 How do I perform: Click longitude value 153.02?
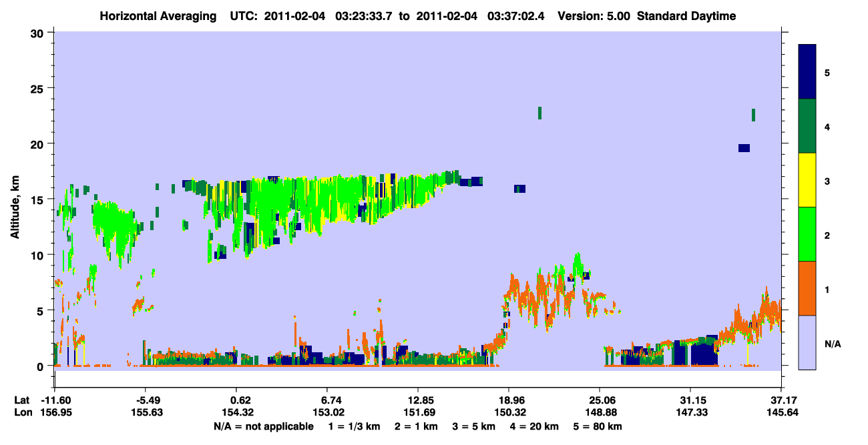[327, 412]
